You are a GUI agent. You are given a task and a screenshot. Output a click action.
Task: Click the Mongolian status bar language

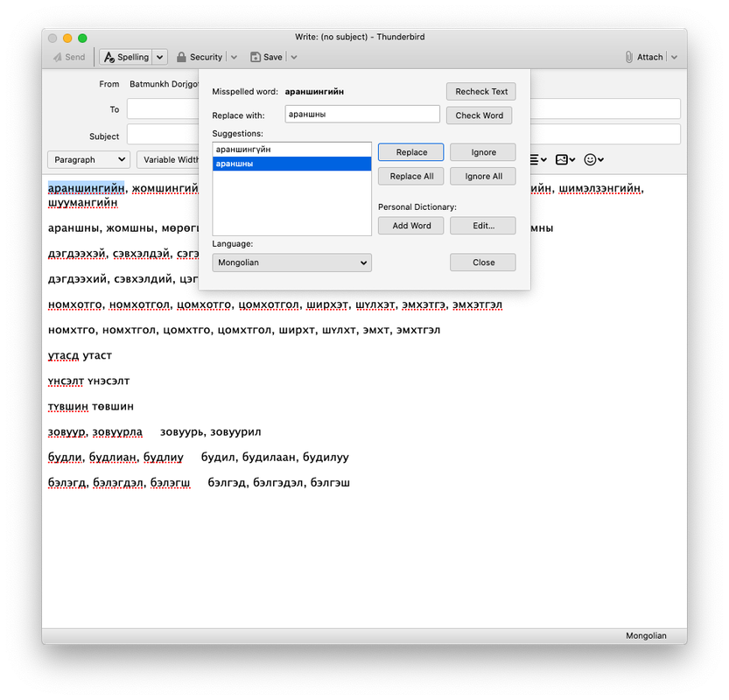point(646,635)
